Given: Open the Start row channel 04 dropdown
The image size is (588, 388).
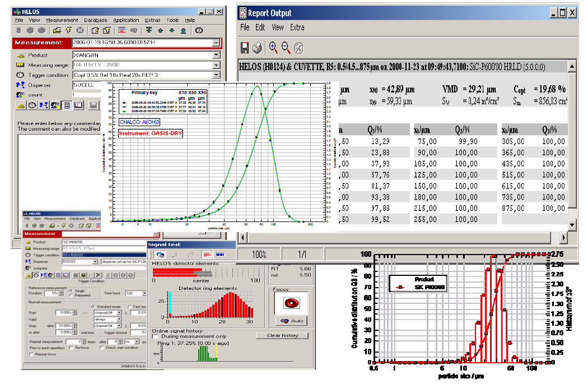Looking at the screenshot, I should pos(119,312).
